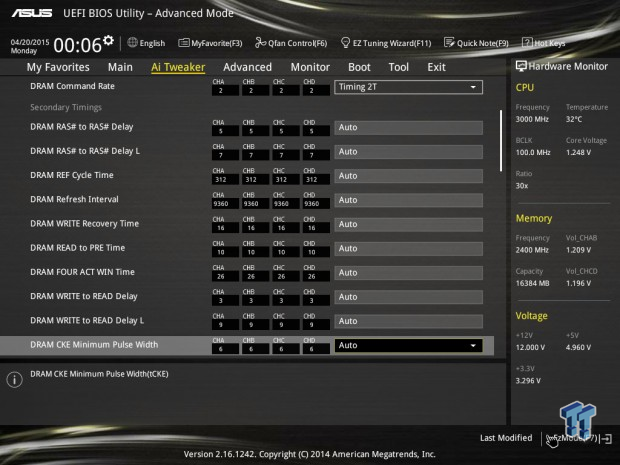Click the Hot Keys question mark icon

(x=527, y=42)
